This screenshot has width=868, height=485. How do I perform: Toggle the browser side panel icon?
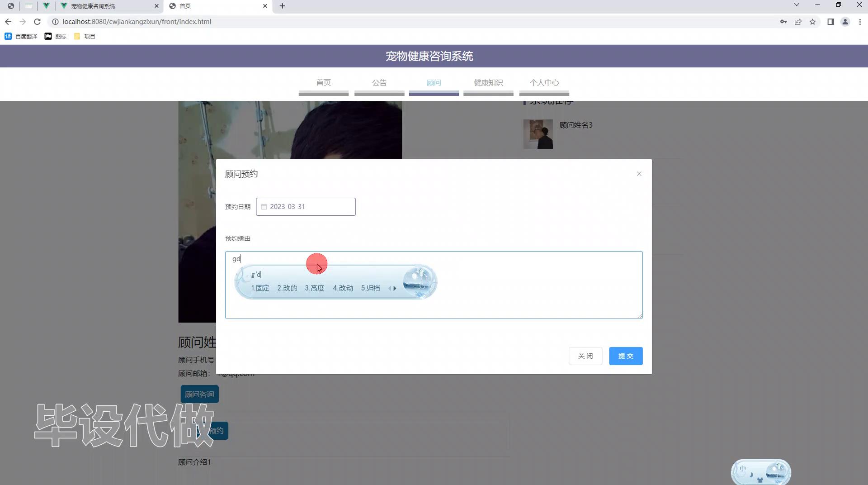[x=830, y=22]
